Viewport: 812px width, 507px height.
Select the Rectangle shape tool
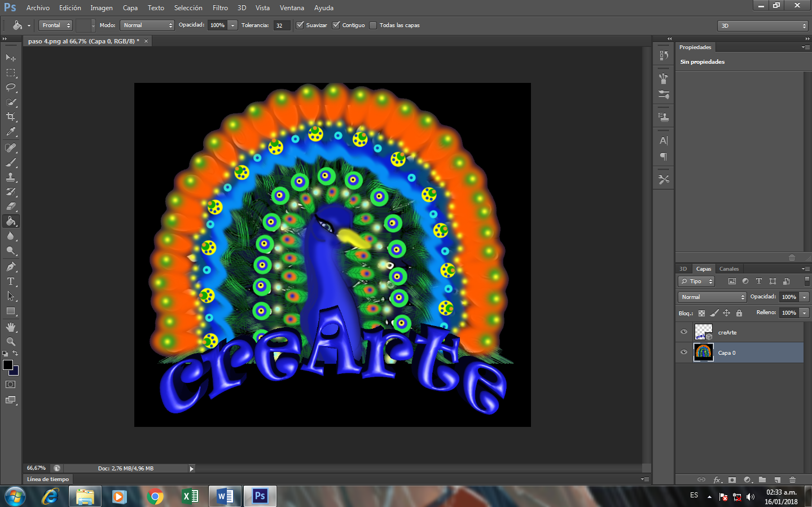click(11, 311)
